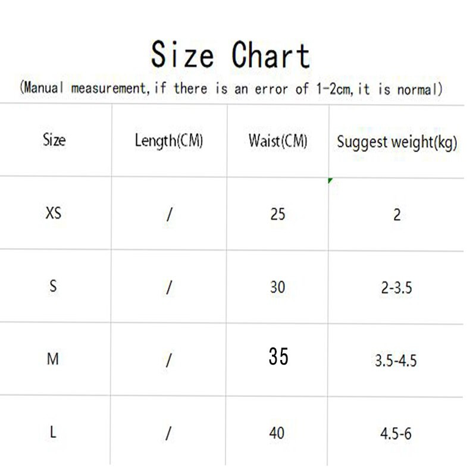Select the waist value 40 cell
This screenshot has width=476, height=476.
277,433
